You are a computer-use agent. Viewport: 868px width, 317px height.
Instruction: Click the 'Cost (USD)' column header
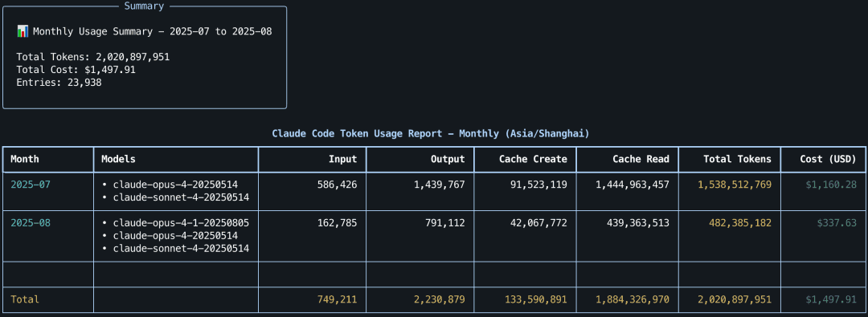pyautogui.click(x=828, y=160)
